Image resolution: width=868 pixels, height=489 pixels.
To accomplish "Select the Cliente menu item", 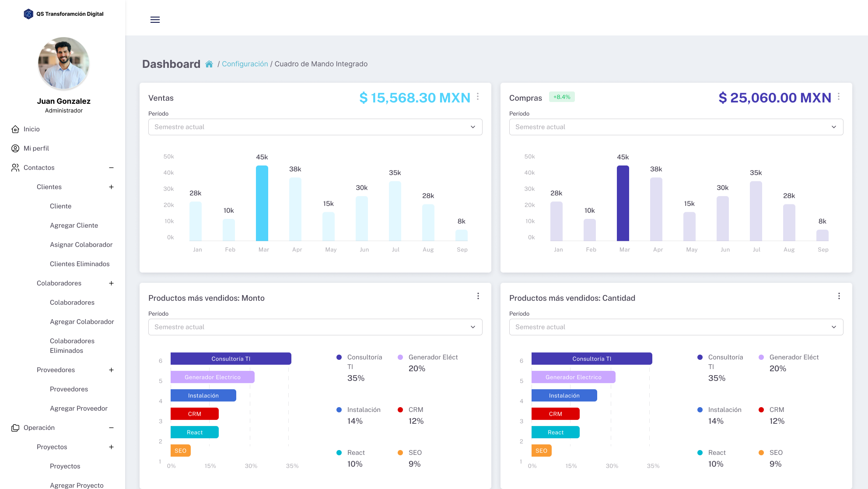I will pos(60,206).
